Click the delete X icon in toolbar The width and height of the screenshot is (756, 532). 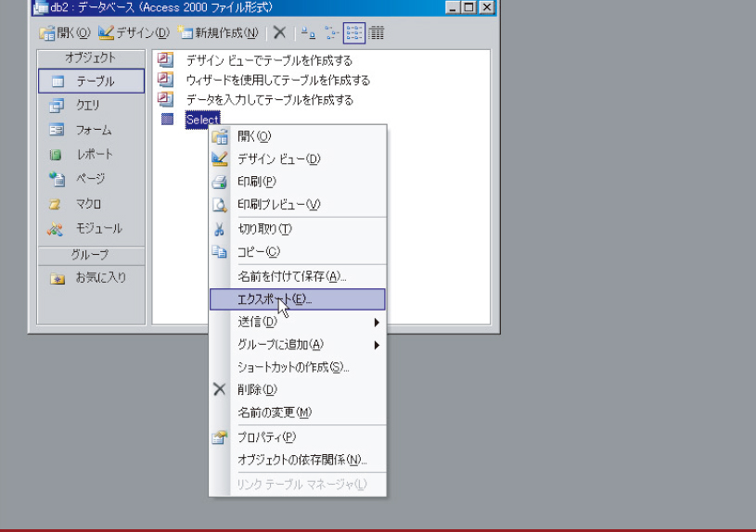click(279, 32)
